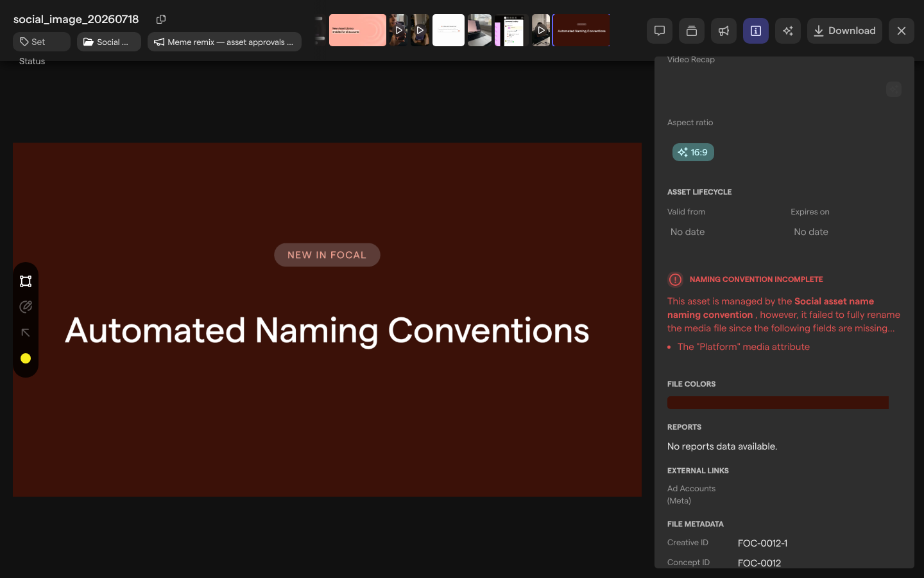Select the freehand draw annotation tool
This screenshot has height=578, width=924.
pyautogui.click(x=26, y=307)
